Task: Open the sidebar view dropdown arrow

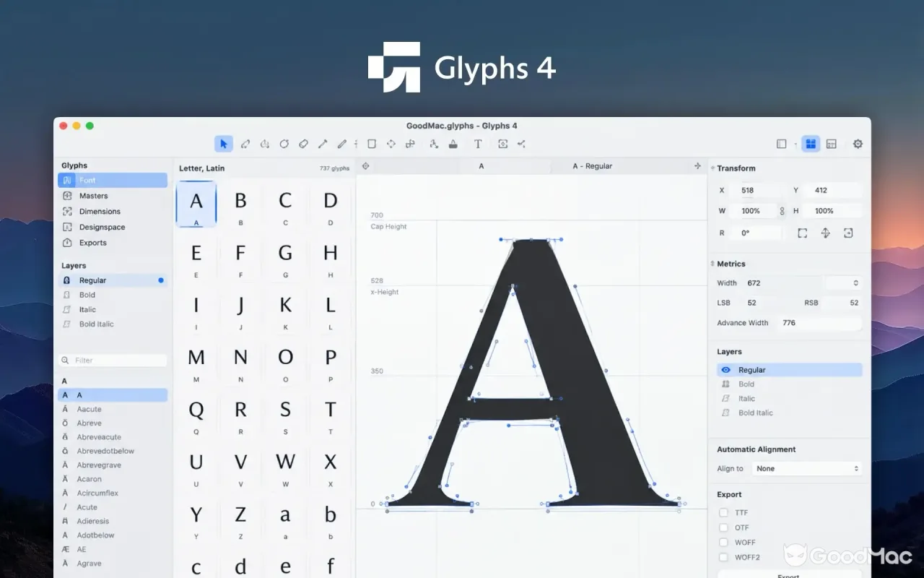Action: pyautogui.click(x=796, y=144)
